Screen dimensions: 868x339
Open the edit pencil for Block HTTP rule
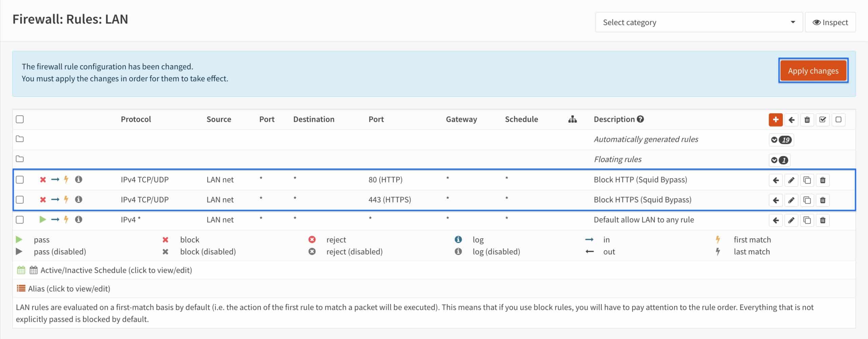(791, 180)
